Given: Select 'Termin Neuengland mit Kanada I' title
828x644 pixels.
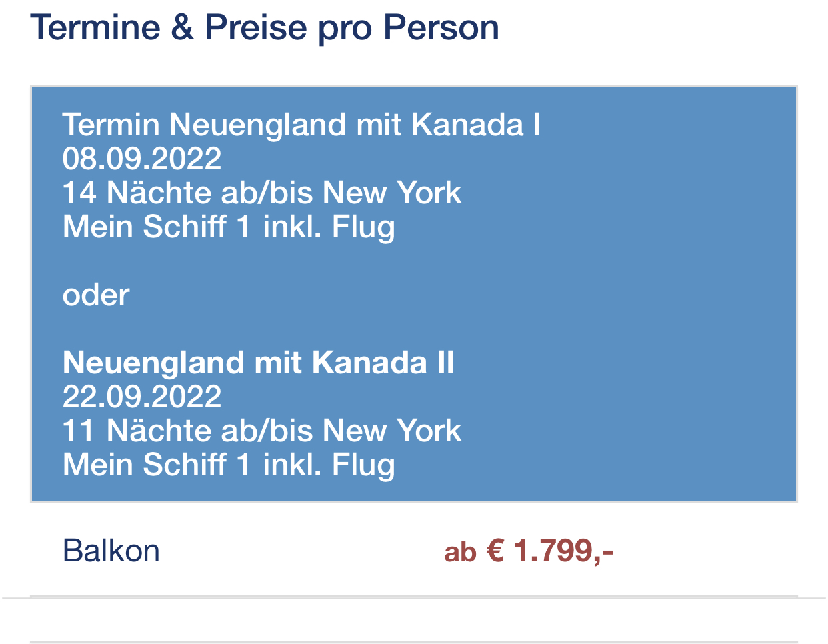Looking at the screenshot, I should 301,125.
